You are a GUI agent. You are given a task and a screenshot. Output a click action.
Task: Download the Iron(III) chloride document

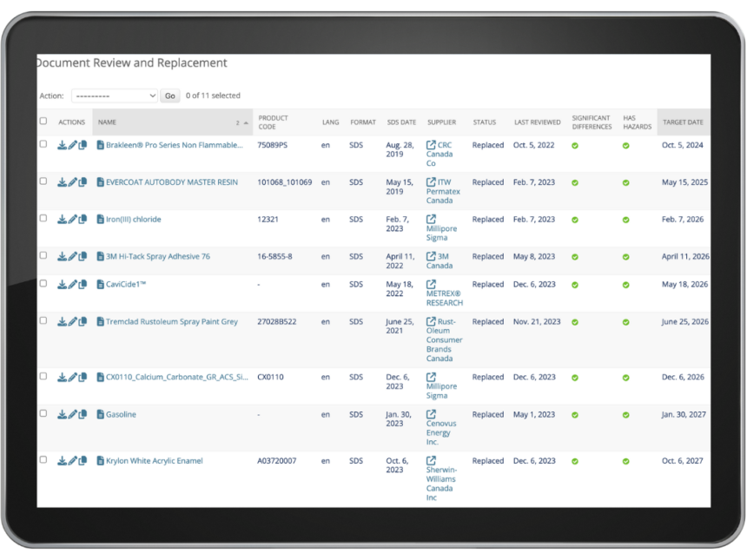tap(62, 220)
